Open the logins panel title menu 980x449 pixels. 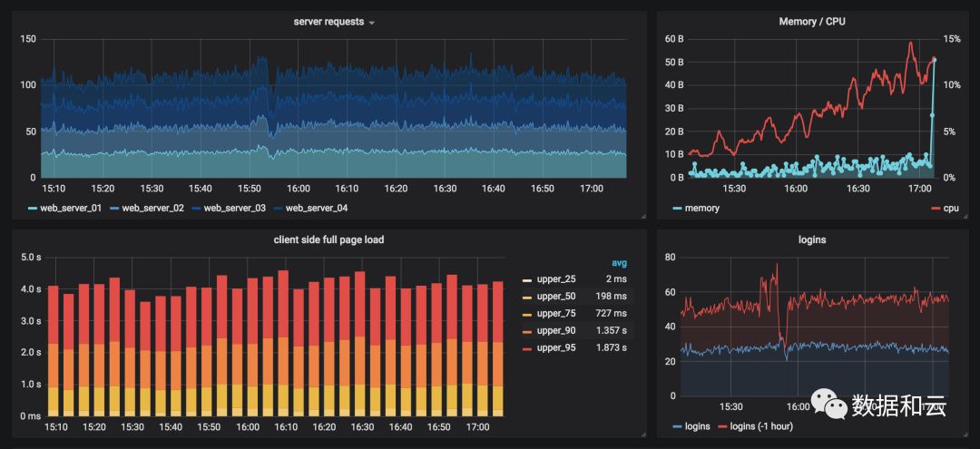812,239
